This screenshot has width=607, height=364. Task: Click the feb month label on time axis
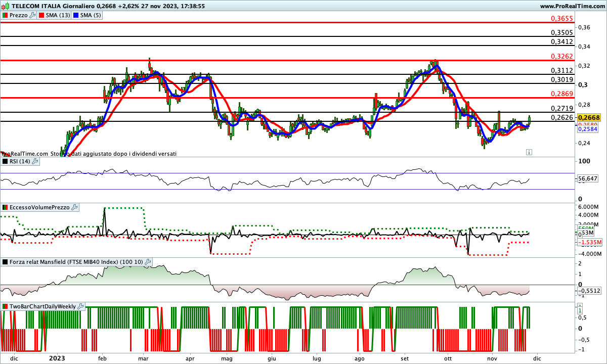(x=102, y=358)
